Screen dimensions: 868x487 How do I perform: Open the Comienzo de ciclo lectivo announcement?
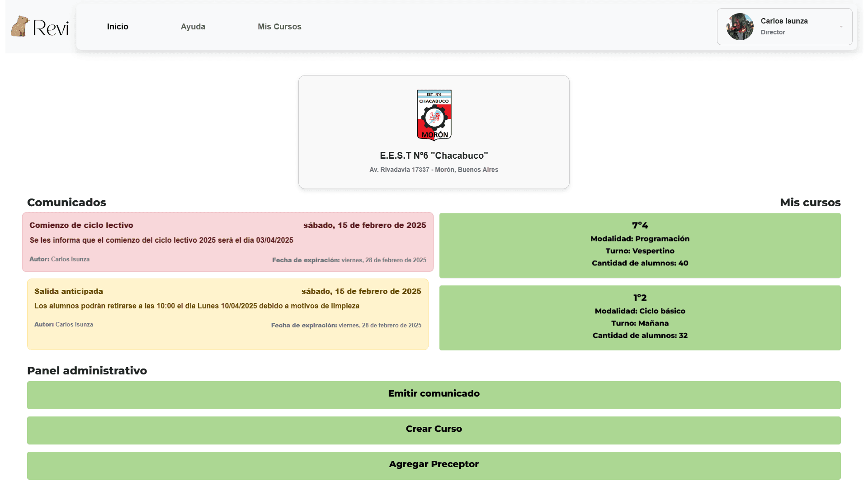click(x=228, y=242)
